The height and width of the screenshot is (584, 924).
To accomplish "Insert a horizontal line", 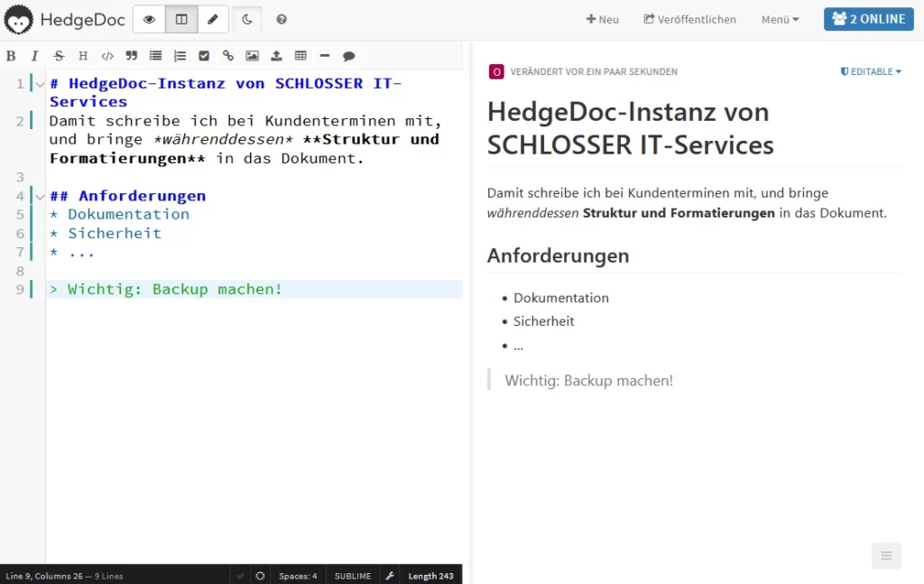I will [325, 56].
